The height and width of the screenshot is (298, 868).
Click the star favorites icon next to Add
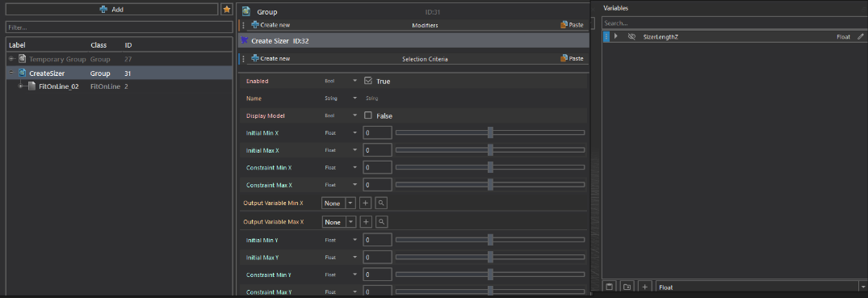(x=226, y=10)
